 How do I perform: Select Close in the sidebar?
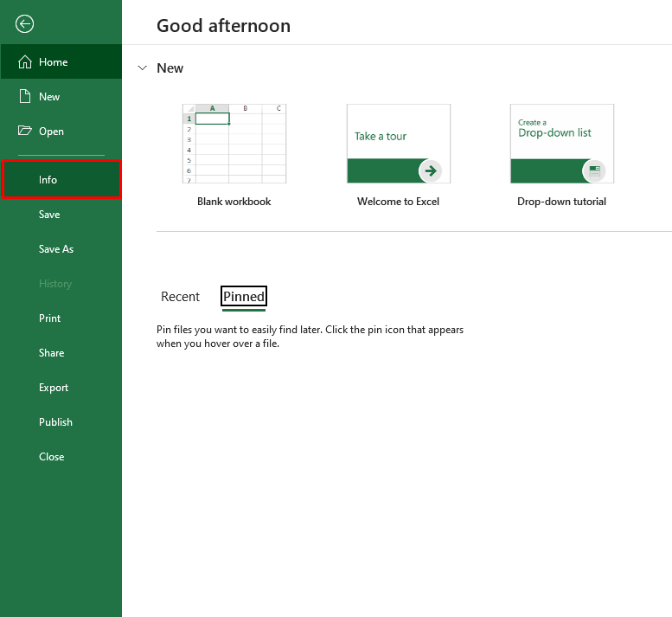pos(61,457)
